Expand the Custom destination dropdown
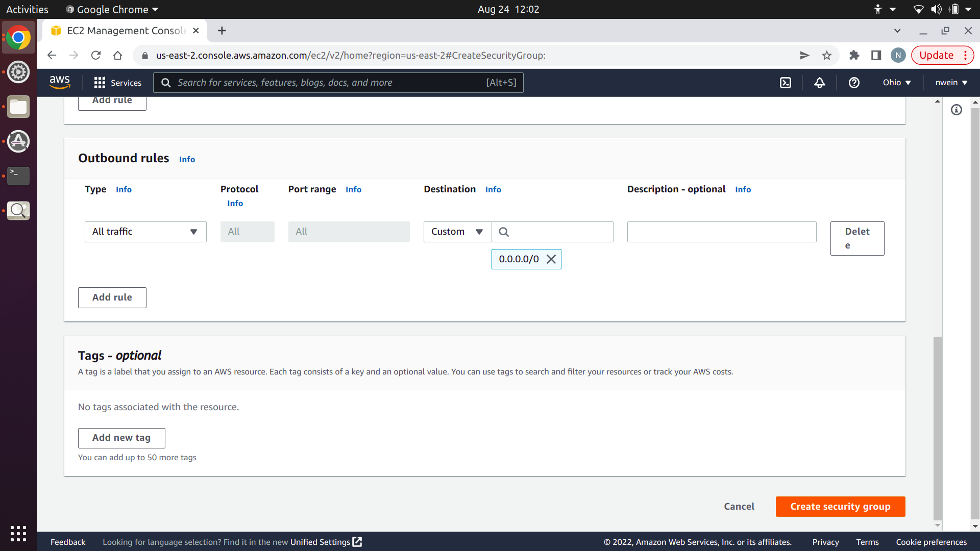Screen dimensions: 980x551 point(457,232)
